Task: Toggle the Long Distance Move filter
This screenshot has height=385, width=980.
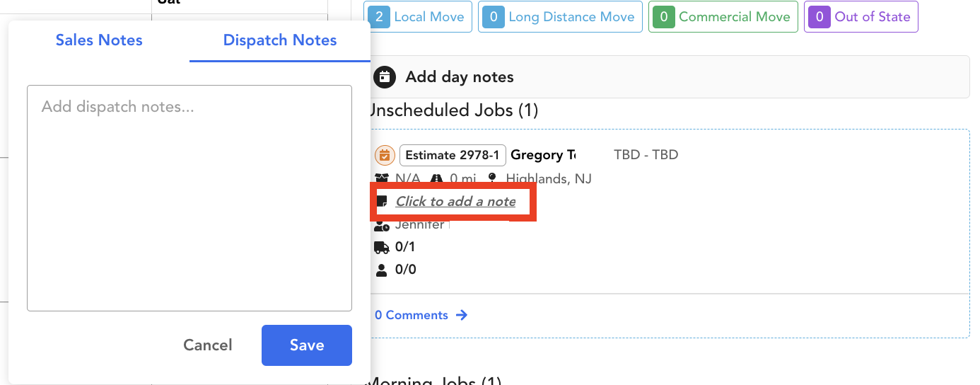Action: [x=561, y=17]
